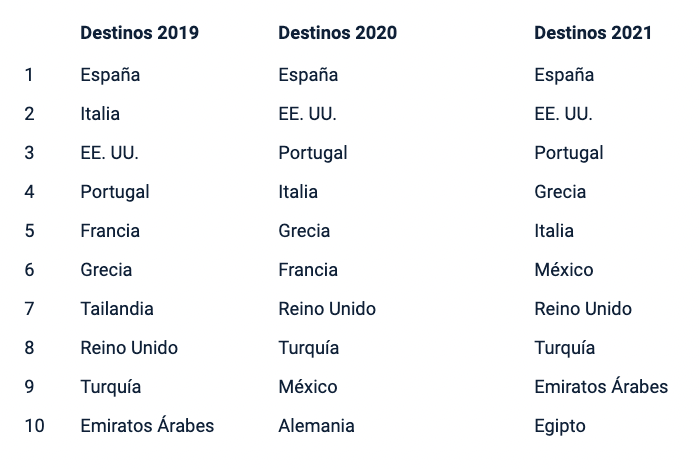
Task: Select Italia in the 2019 column
Action: pyautogui.click(x=100, y=114)
